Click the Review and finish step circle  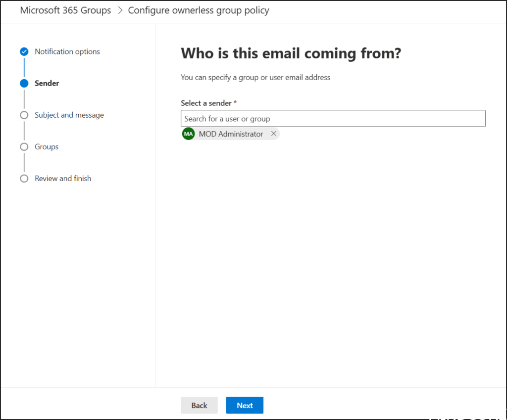click(24, 179)
